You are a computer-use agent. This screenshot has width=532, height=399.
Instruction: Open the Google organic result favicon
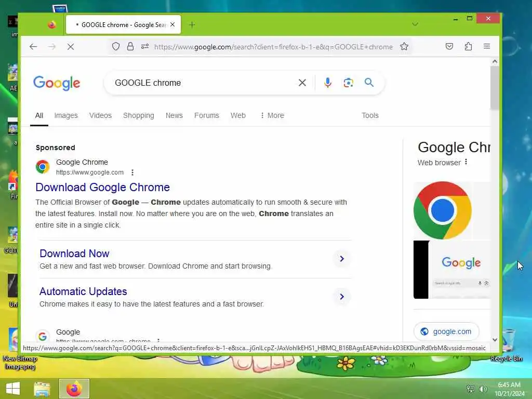point(43,336)
